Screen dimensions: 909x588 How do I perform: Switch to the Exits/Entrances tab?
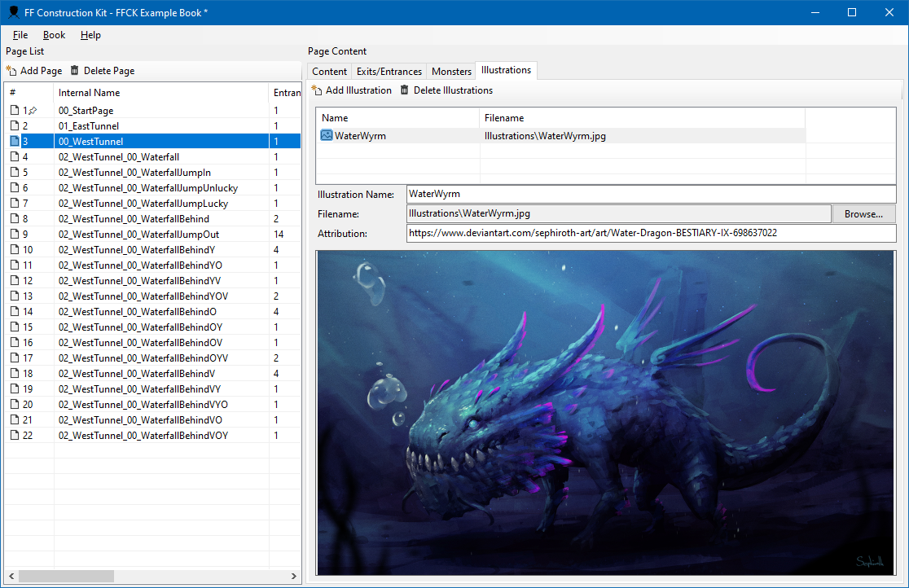[389, 72]
